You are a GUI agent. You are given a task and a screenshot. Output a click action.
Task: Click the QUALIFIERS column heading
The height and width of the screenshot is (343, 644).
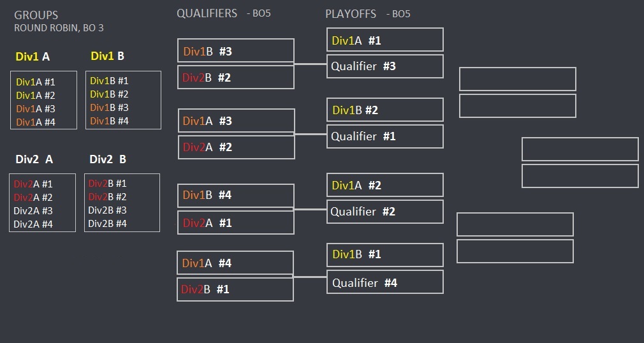[x=207, y=13]
